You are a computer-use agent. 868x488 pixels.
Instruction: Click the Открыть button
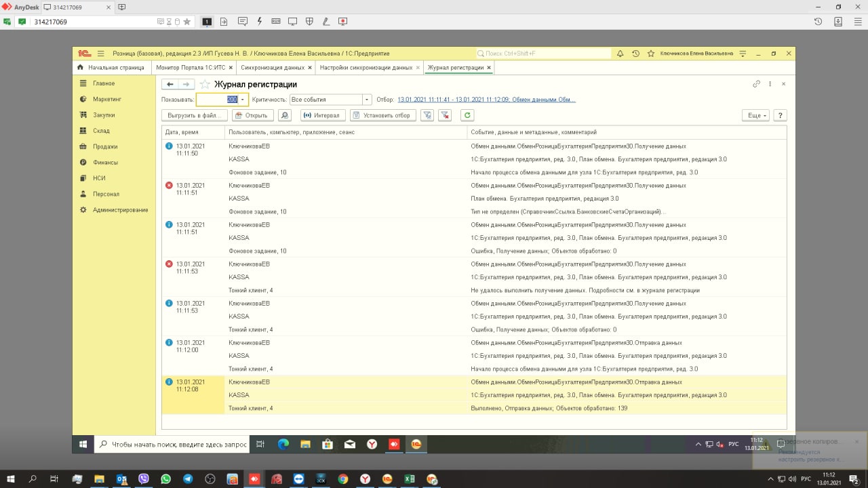pos(252,115)
